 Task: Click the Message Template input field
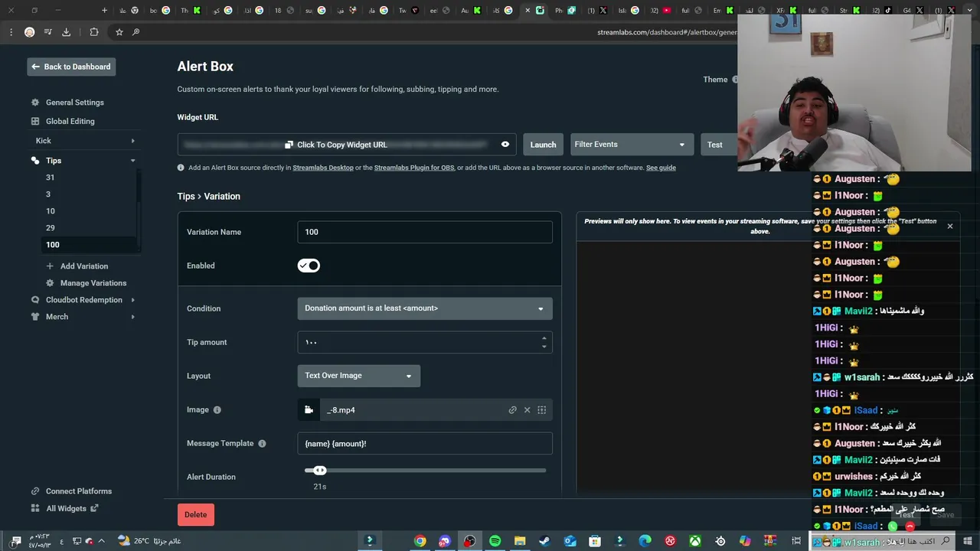[425, 444]
